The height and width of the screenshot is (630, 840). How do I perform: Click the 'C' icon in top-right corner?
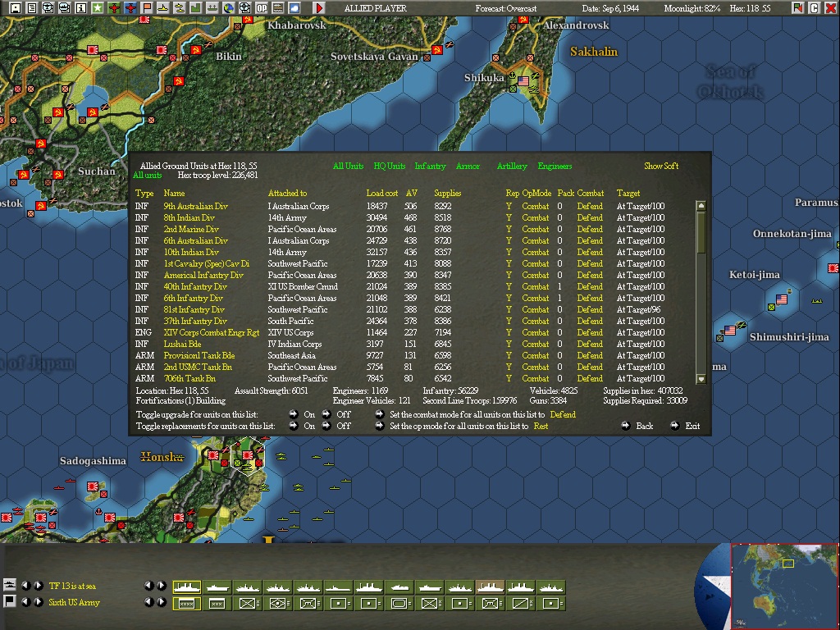[815, 7]
